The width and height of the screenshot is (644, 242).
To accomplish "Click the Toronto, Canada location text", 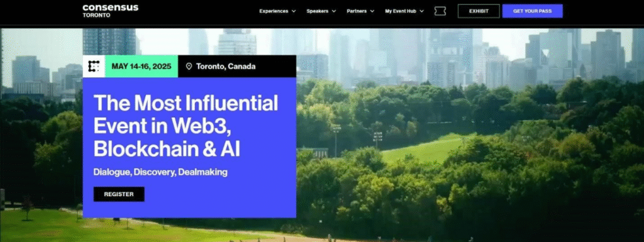I will [226, 67].
